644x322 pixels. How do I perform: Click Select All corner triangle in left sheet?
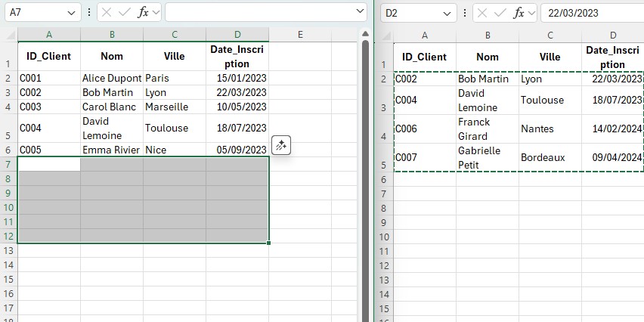click(9, 35)
